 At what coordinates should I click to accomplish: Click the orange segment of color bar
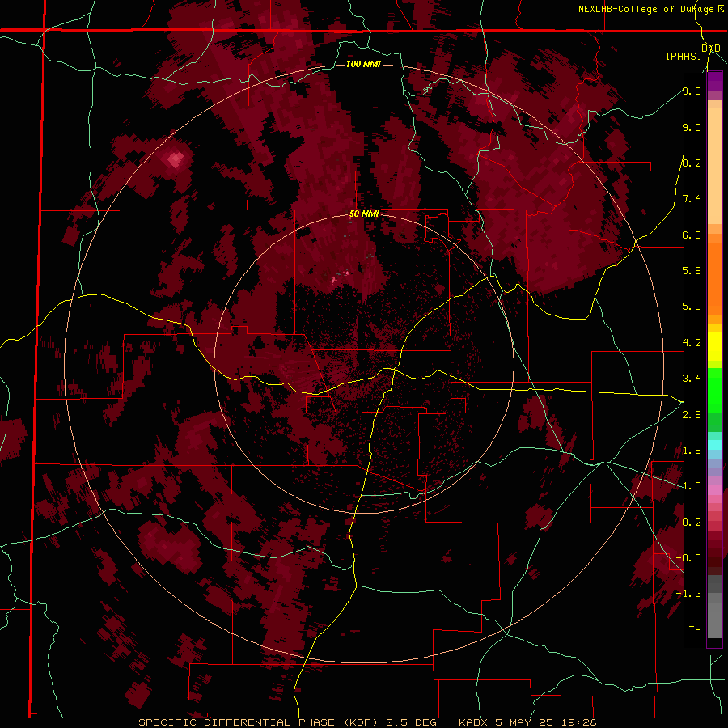(714, 278)
